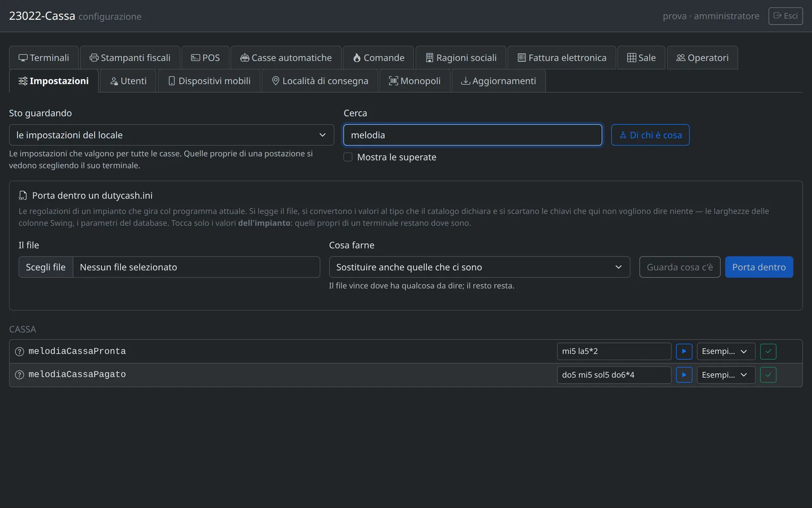Switch to the POS tab
This screenshot has width=812, height=508.
(x=206, y=58)
